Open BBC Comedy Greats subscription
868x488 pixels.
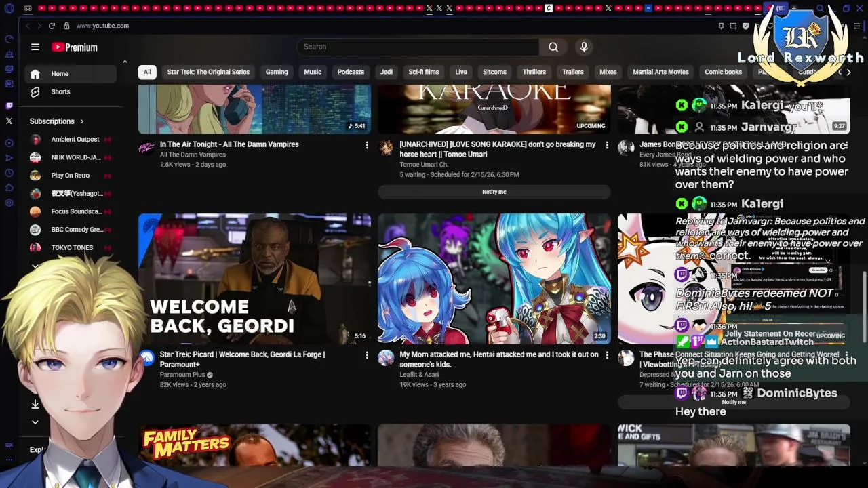click(71, 230)
